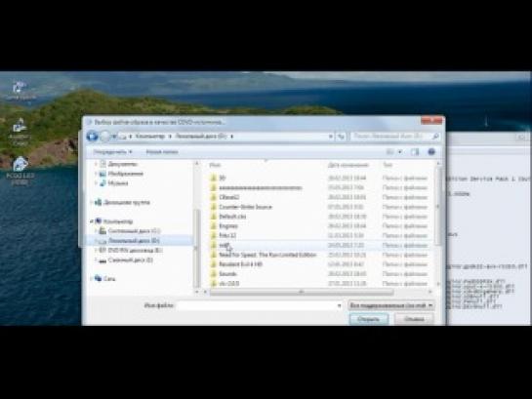Click Новая папка in toolbar

[162, 152]
